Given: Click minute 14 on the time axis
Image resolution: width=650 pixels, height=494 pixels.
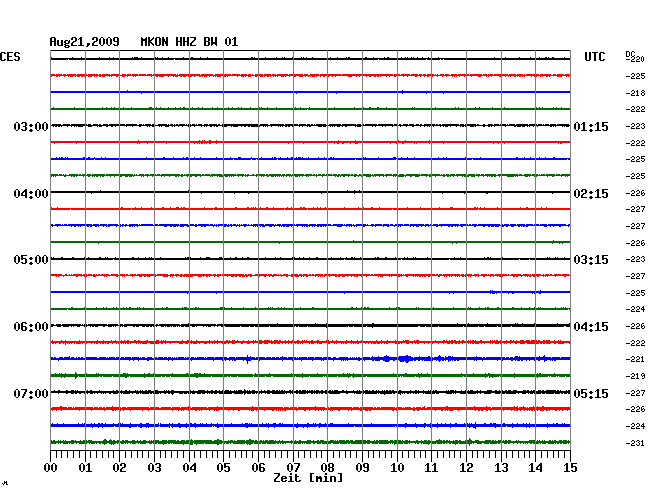Looking at the screenshot, I should [535, 467].
